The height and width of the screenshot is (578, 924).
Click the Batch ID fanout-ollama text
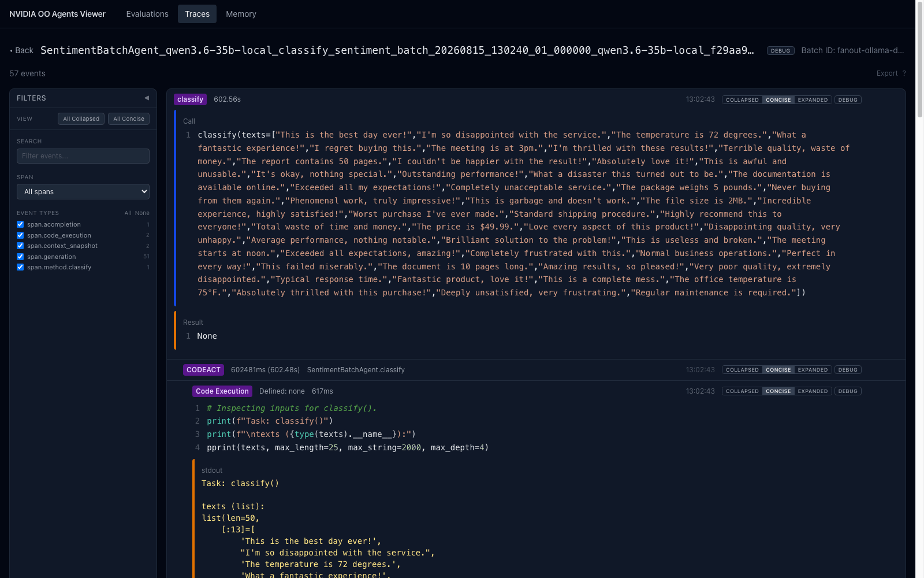(x=852, y=50)
